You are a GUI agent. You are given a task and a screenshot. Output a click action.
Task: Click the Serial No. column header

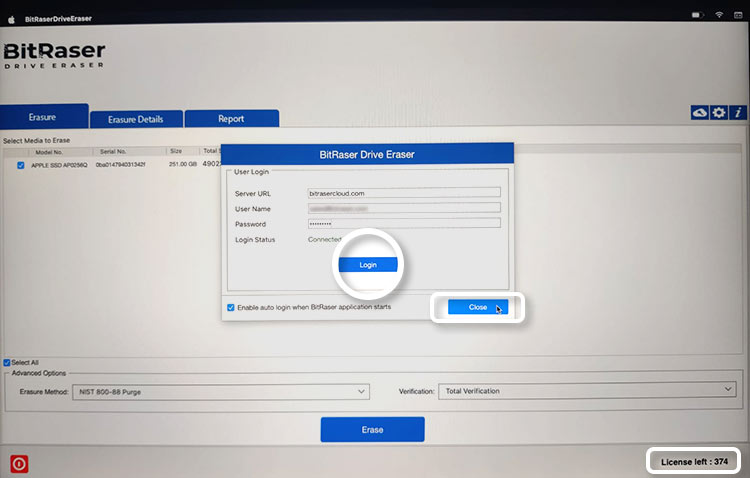(113, 152)
